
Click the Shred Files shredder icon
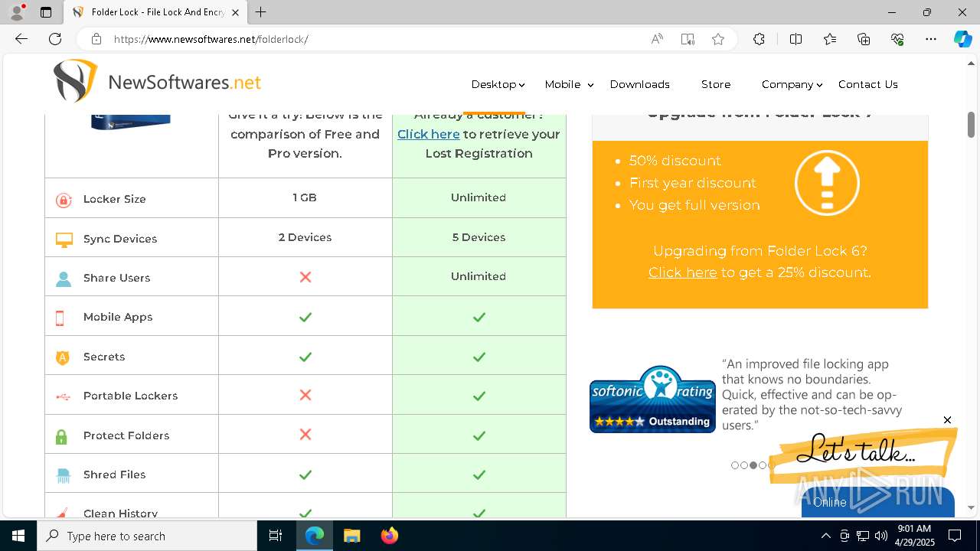pos(64,475)
